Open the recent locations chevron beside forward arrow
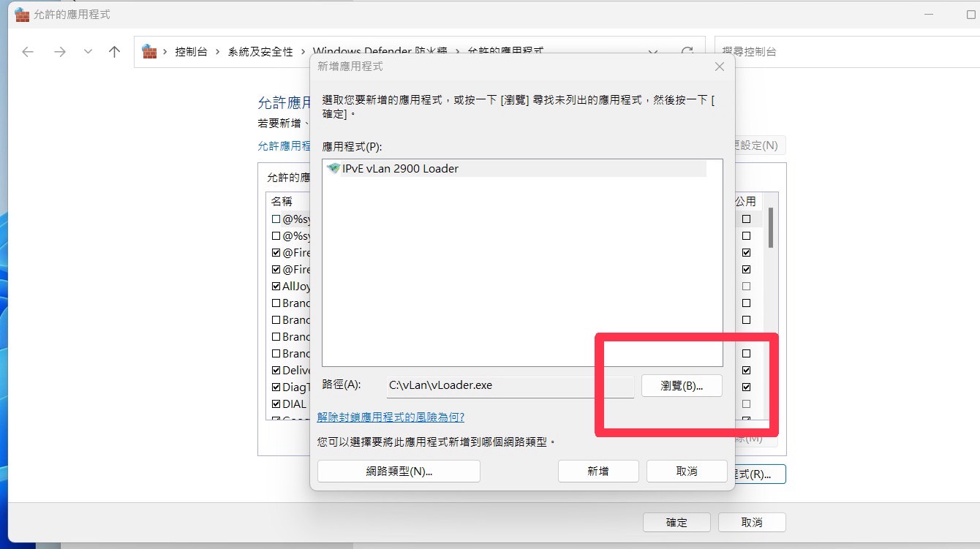The height and width of the screenshot is (549, 980). point(88,52)
